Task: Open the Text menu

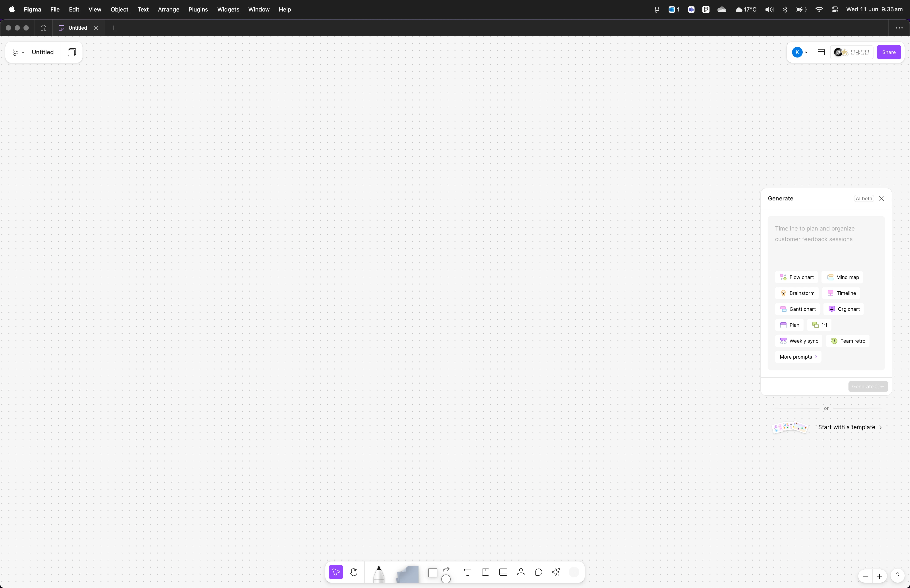Action: click(x=143, y=10)
